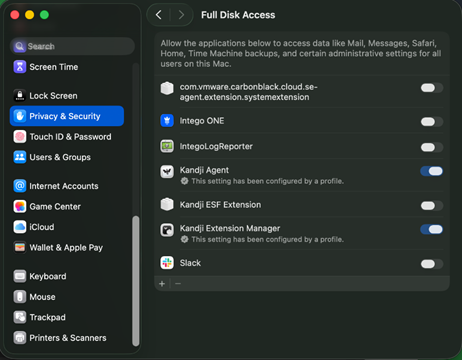
Task: Click the Wallet & Apple Pay card icon
Action: pos(20,247)
